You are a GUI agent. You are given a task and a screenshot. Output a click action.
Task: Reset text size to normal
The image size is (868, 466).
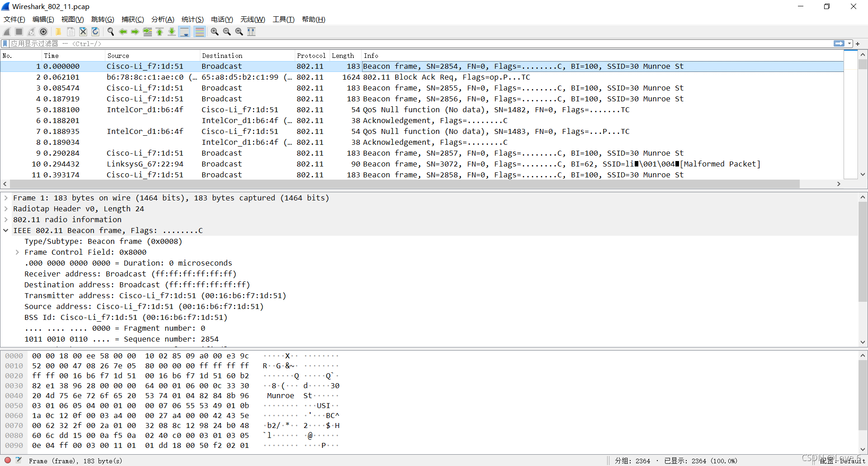click(239, 32)
